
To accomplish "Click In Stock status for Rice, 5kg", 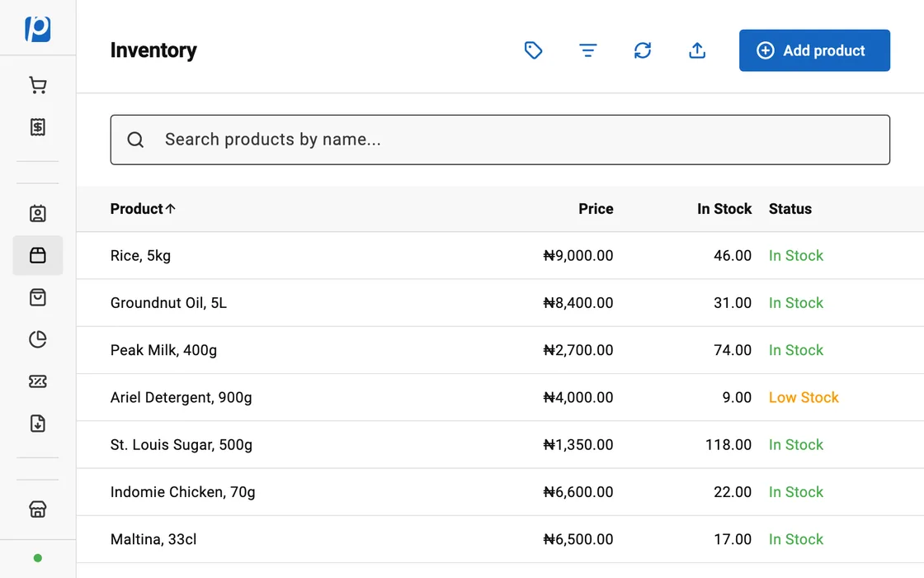I will pos(796,255).
